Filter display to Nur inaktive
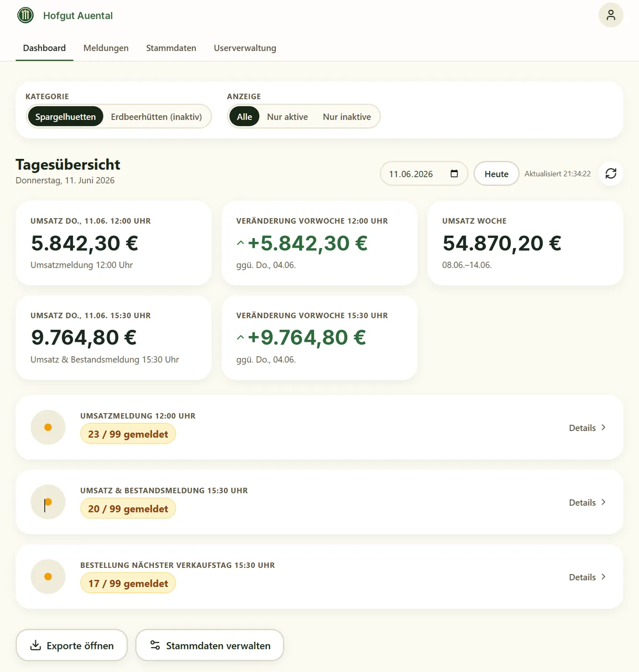 (347, 117)
